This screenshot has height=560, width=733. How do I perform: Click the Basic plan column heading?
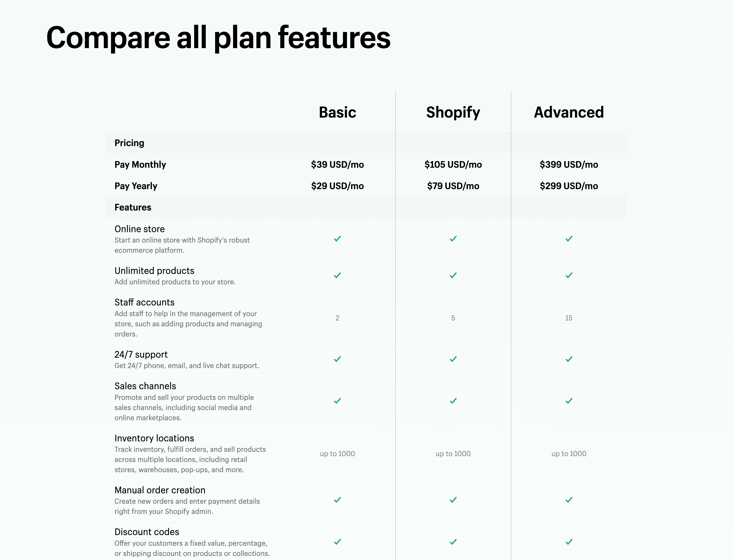[337, 112]
